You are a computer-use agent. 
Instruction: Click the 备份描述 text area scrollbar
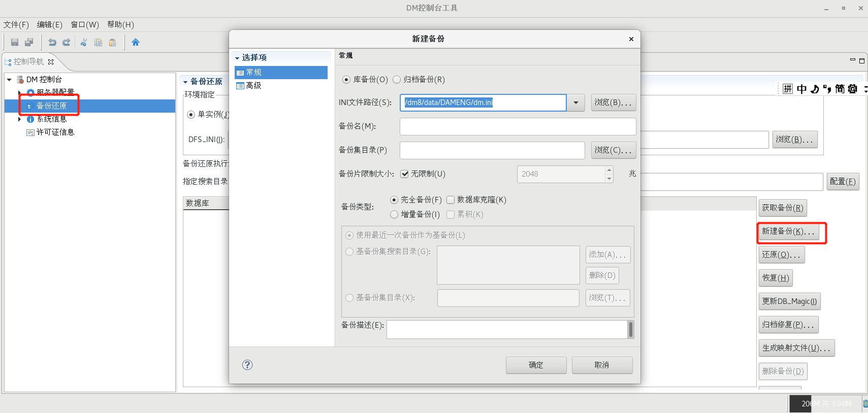(x=631, y=329)
